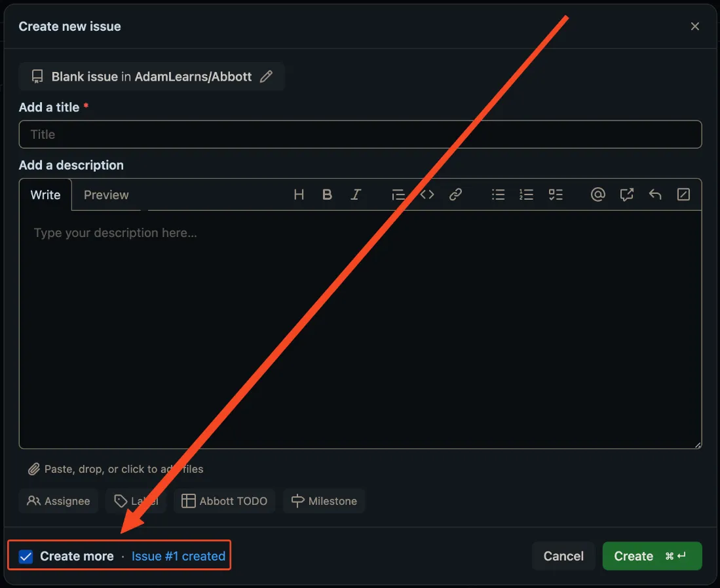
Task: Open the Abbott TODO project selector
Action: tap(225, 501)
